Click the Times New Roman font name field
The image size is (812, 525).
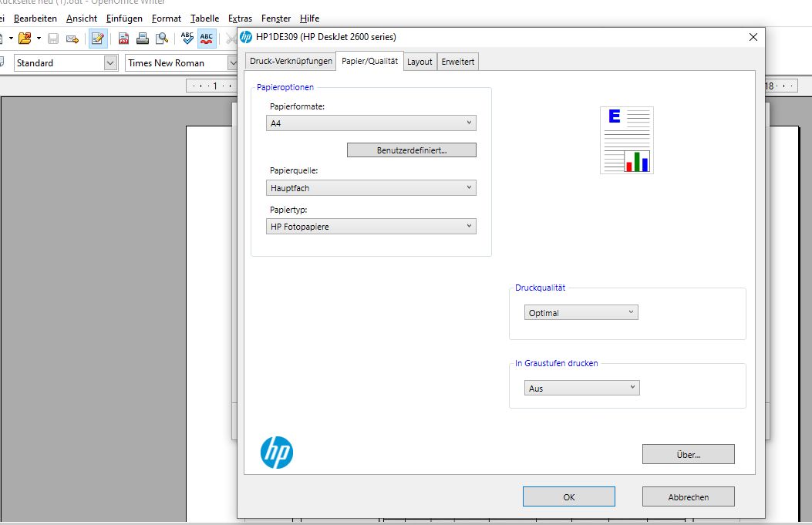point(176,63)
